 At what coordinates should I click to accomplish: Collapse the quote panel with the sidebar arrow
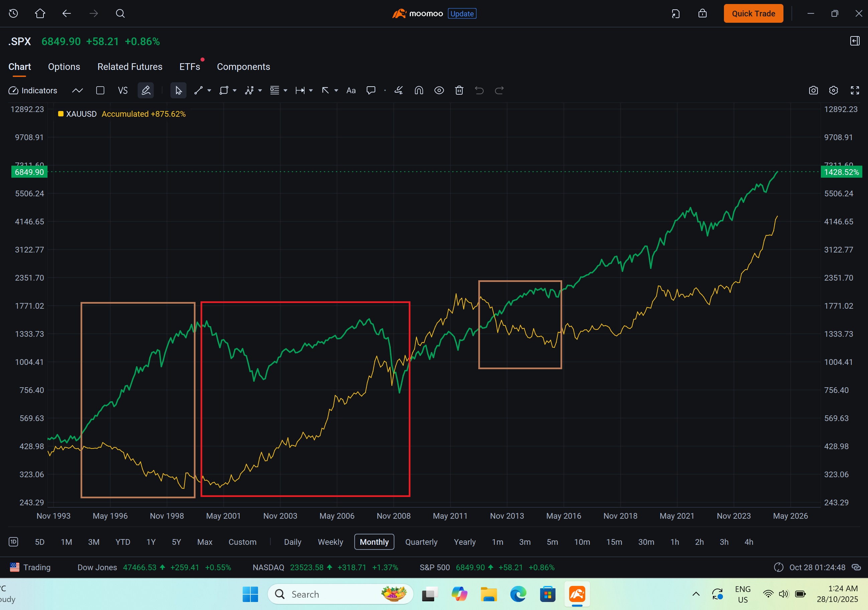(854, 41)
